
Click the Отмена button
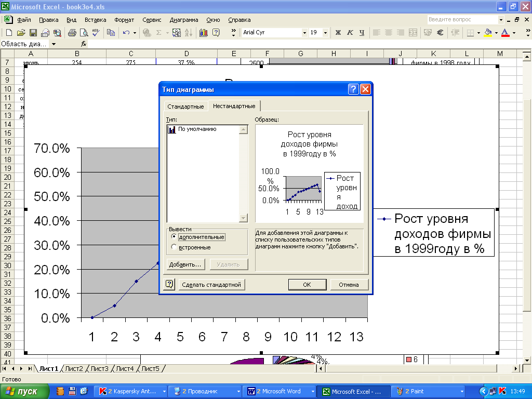click(x=349, y=284)
